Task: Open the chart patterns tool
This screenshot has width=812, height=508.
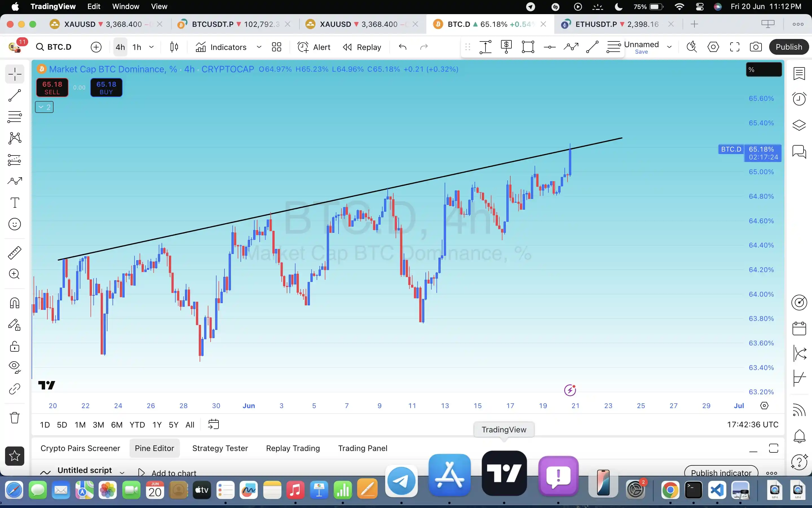Action: (15, 138)
